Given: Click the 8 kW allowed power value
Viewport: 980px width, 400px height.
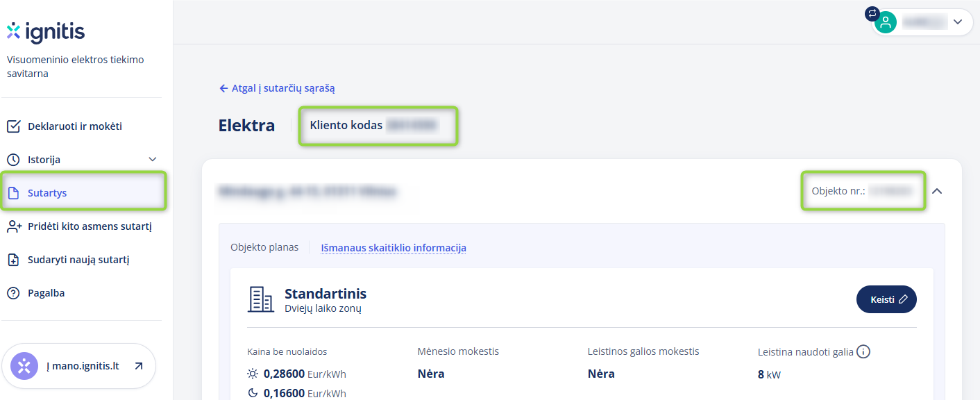Looking at the screenshot, I should click(769, 374).
